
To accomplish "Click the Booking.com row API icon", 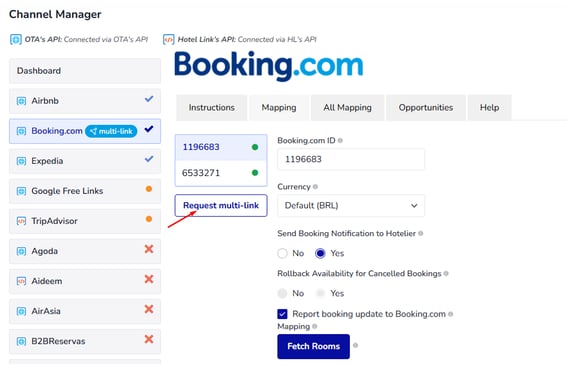I will coord(21,131).
